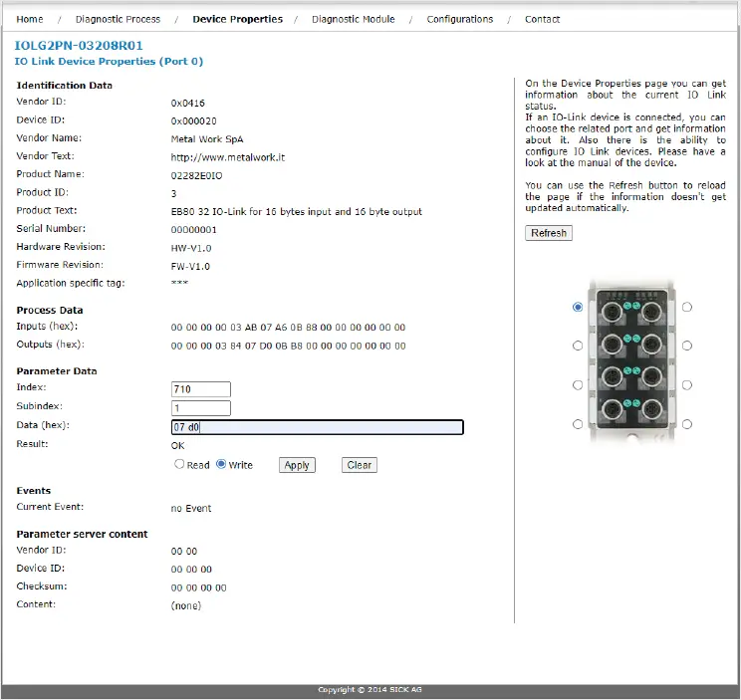Select third-row right port radio button

tap(687, 385)
